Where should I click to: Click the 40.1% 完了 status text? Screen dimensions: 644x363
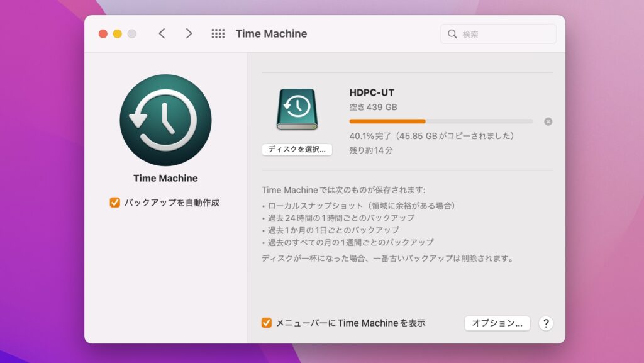point(431,136)
